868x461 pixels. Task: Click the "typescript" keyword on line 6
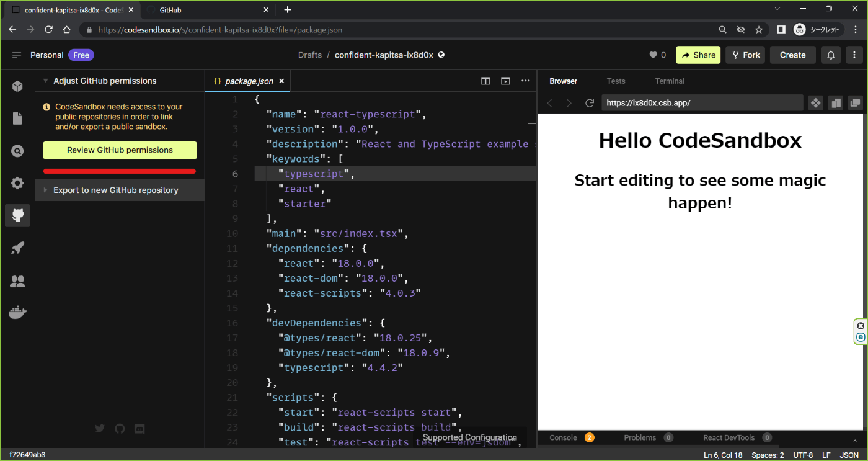[x=314, y=174]
